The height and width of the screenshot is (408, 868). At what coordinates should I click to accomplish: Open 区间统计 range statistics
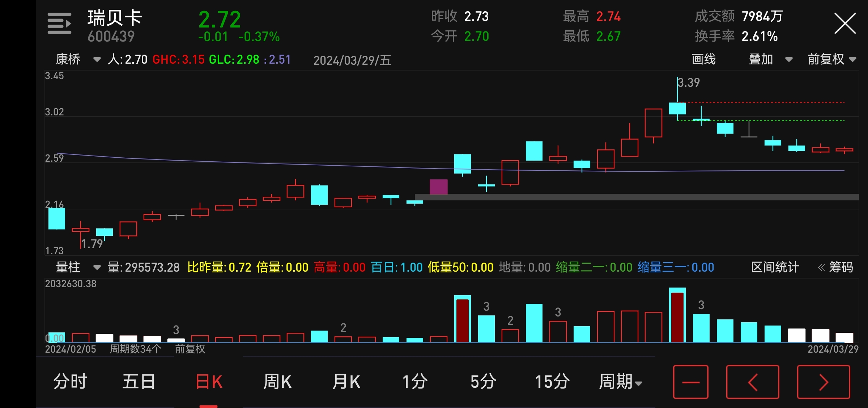(x=775, y=267)
